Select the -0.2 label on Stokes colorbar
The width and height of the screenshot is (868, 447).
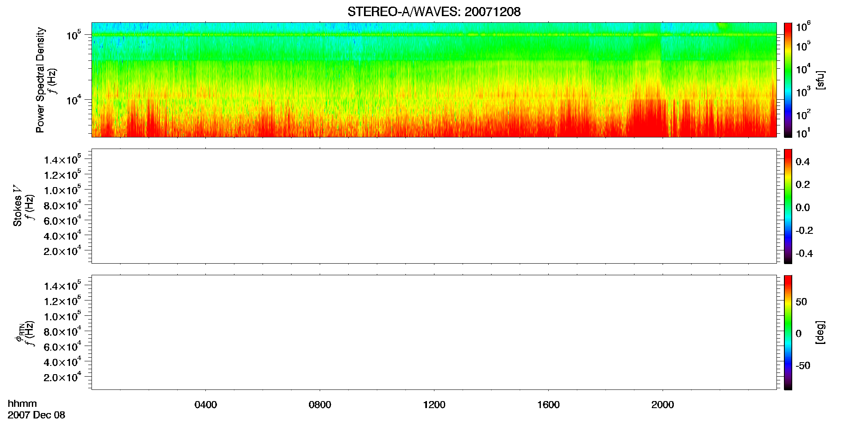click(x=804, y=231)
